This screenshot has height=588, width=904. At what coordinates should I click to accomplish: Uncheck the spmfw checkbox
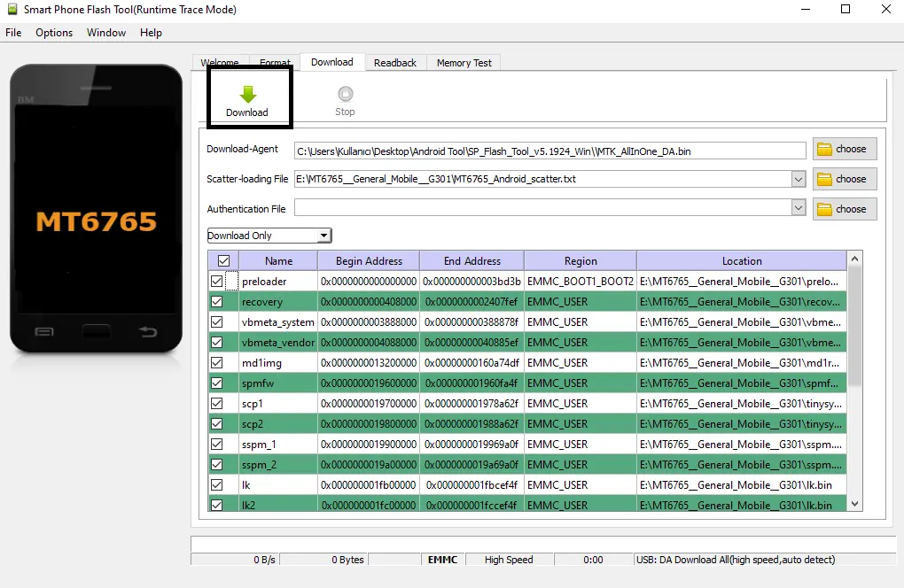point(217,383)
